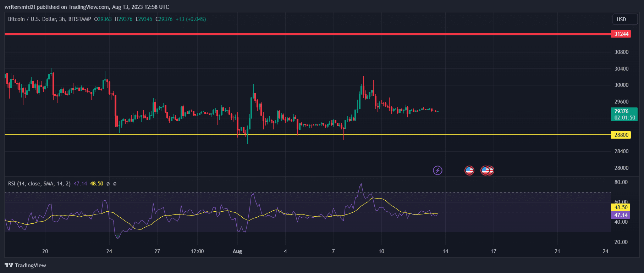Viewport: 644px width, 273px height.
Task: Select the yellow 48.50 RSI axis label
Action: coord(621,207)
